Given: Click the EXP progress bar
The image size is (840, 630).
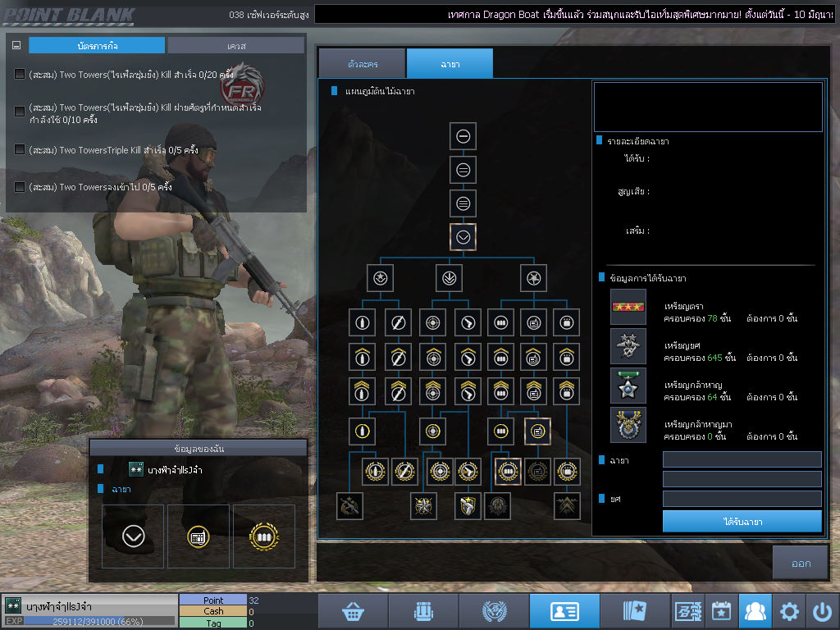Looking at the screenshot, I should pyautogui.click(x=99, y=622).
